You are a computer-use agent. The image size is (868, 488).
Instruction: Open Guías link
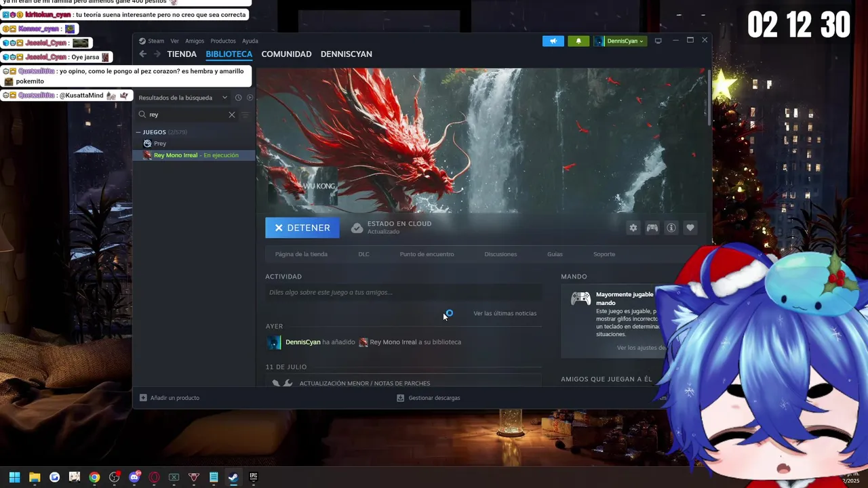click(555, 254)
